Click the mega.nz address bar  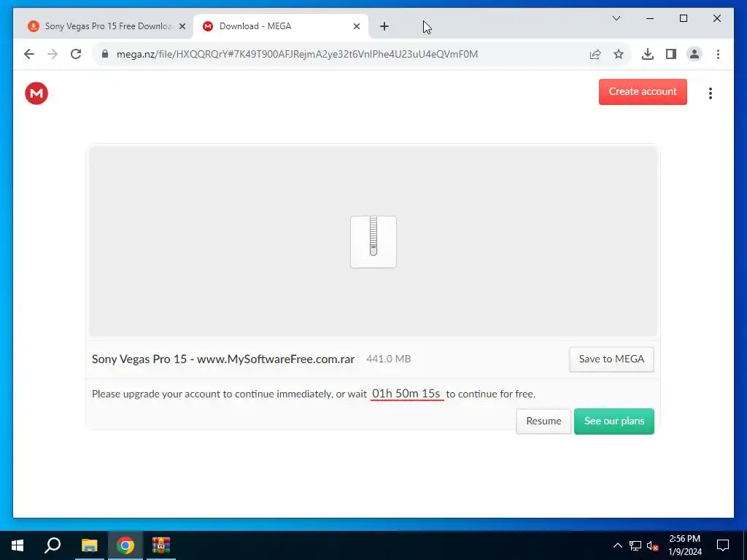[297, 54]
